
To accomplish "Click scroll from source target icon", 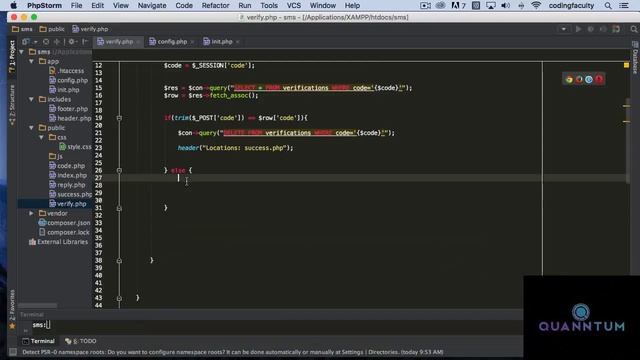I will [46, 42].
